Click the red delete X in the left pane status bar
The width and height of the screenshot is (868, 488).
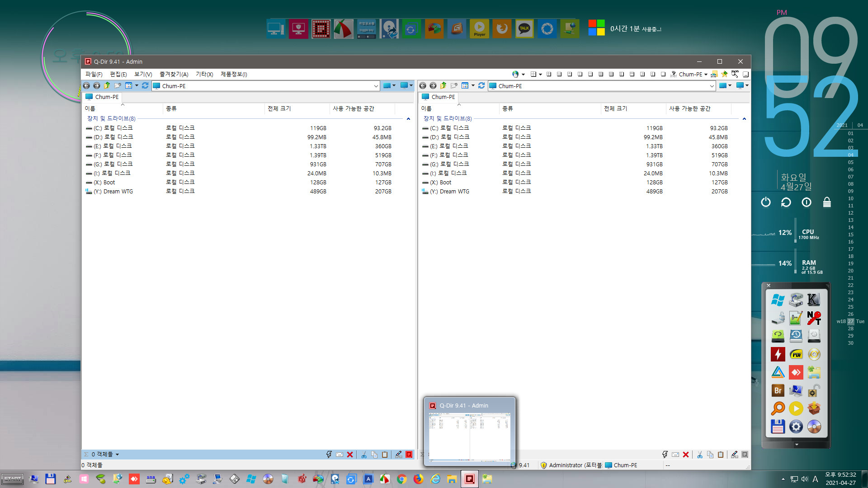[350, 455]
